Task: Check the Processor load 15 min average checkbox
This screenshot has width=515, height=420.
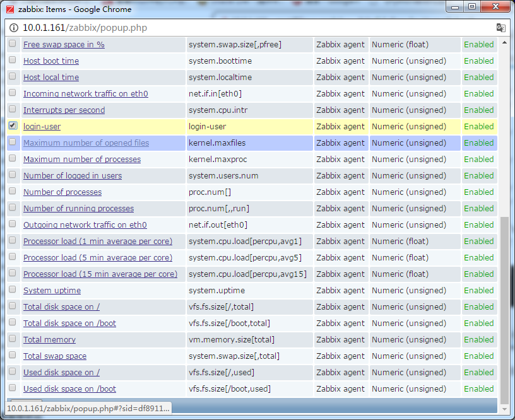Action: pyautogui.click(x=13, y=273)
